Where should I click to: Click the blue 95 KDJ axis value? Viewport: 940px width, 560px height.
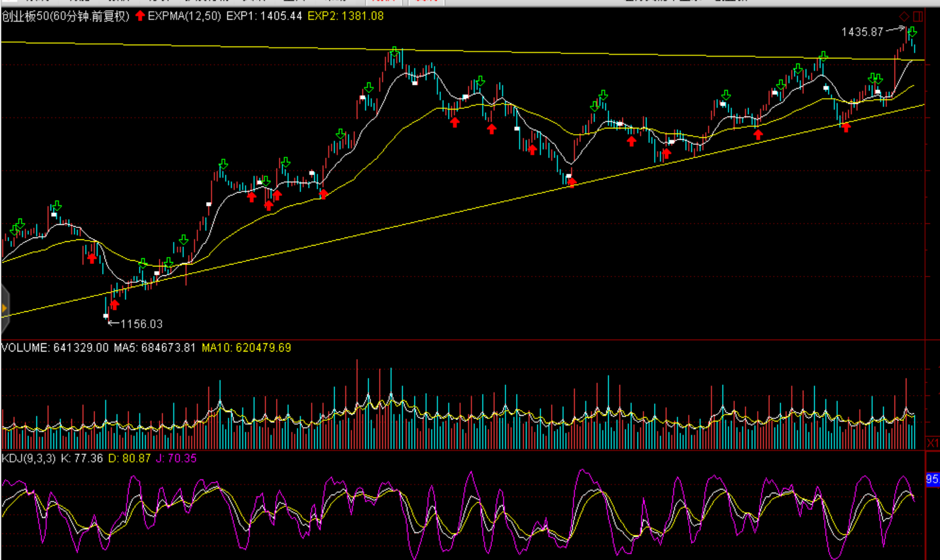click(932, 479)
